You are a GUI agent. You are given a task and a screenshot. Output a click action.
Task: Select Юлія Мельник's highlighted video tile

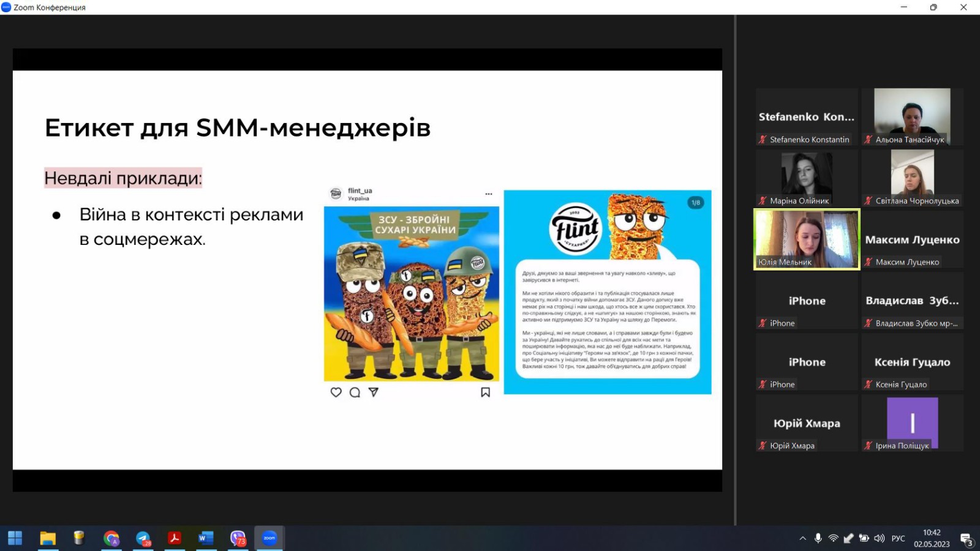click(x=807, y=239)
